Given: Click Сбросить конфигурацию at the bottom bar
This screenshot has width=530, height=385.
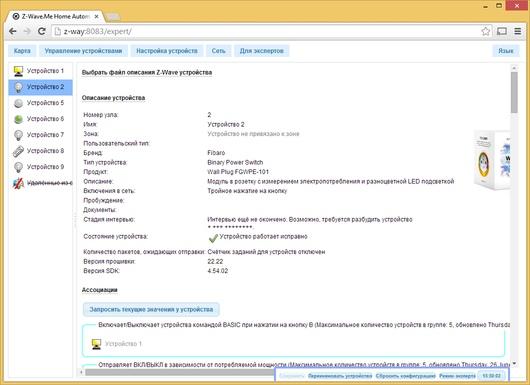Looking at the screenshot, I should pos(406,376).
